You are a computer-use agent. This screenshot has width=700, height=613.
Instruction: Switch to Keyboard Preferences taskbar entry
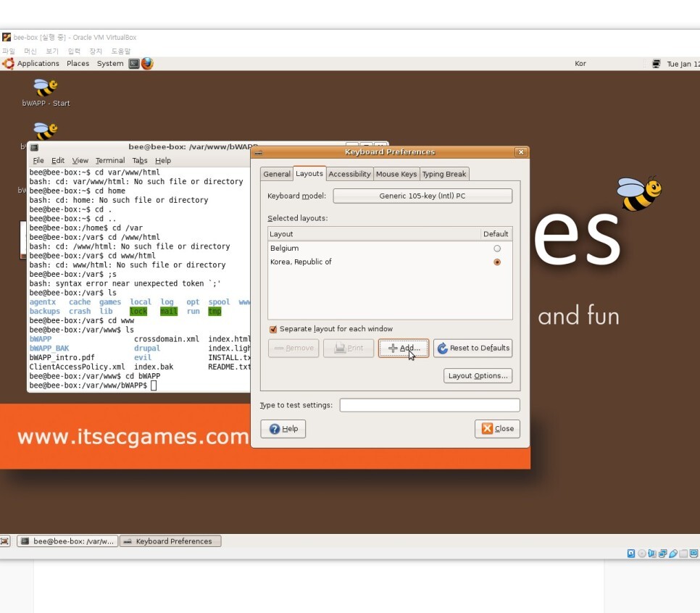[170, 541]
